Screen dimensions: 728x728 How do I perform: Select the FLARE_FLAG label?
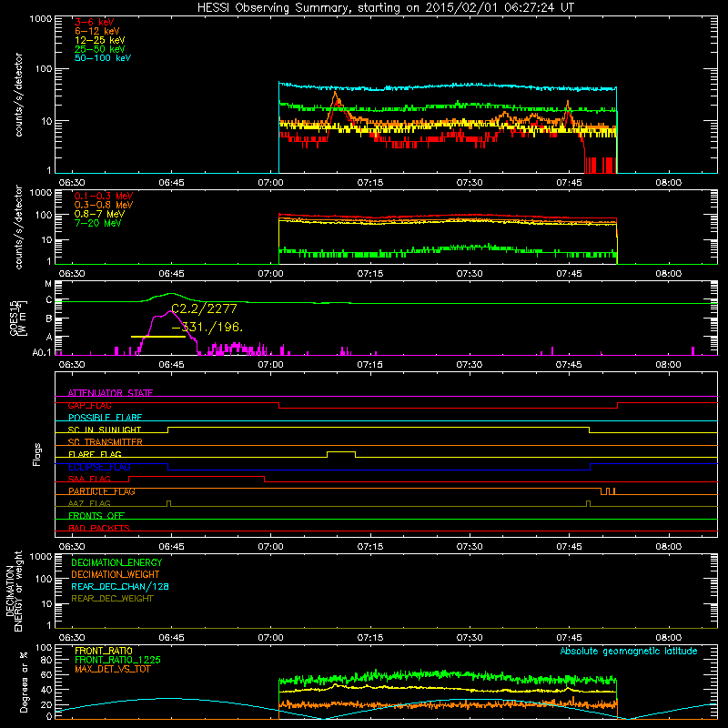pyautogui.click(x=95, y=454)
